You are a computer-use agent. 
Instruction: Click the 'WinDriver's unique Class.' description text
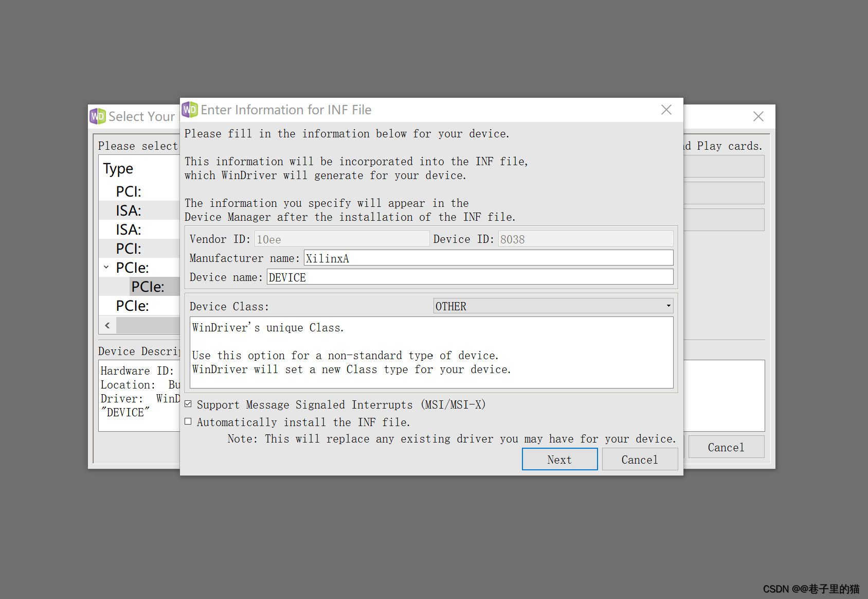[x=268, y=327]
